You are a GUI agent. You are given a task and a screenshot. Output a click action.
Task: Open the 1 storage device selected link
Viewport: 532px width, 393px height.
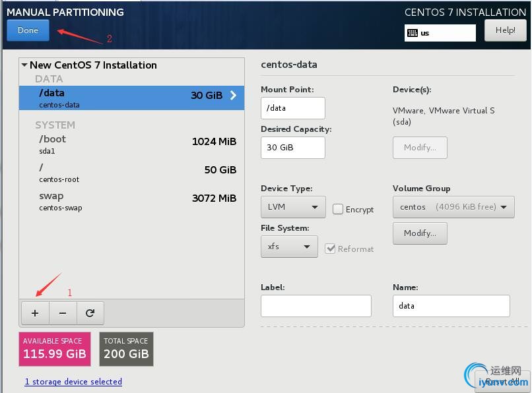pyautogui.click(x=73, y=382)
